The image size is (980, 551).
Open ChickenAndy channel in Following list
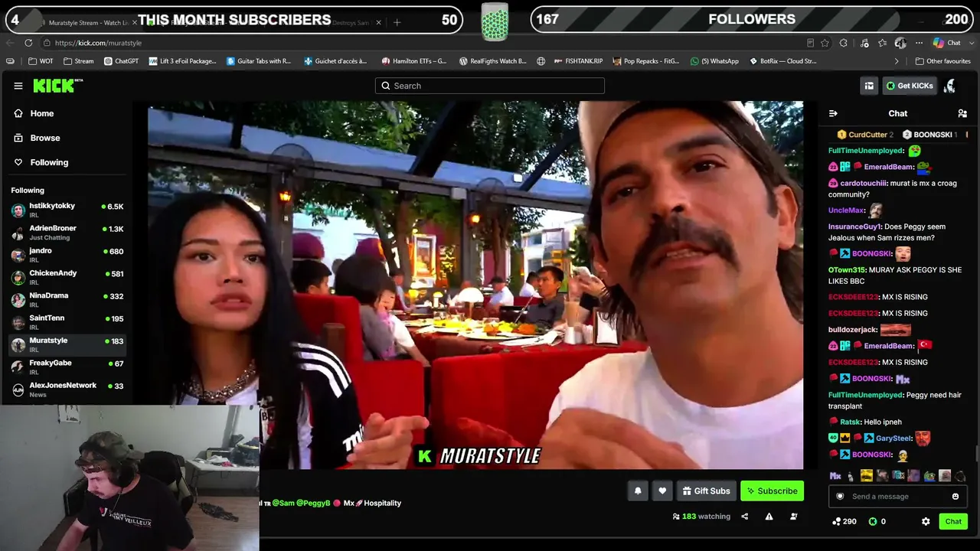pyautogui.click(x=67, y=277)
